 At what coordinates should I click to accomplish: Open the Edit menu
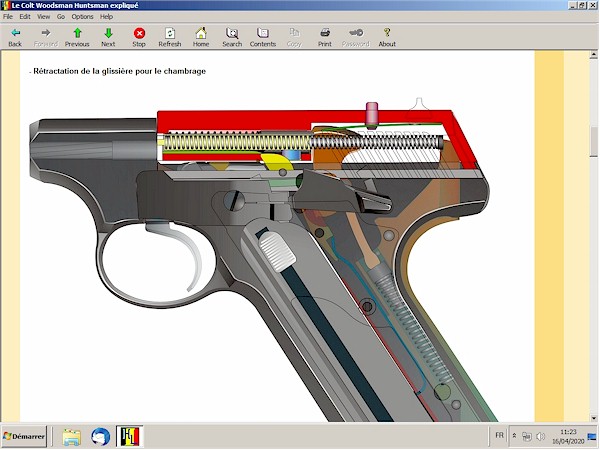[25, 16]
